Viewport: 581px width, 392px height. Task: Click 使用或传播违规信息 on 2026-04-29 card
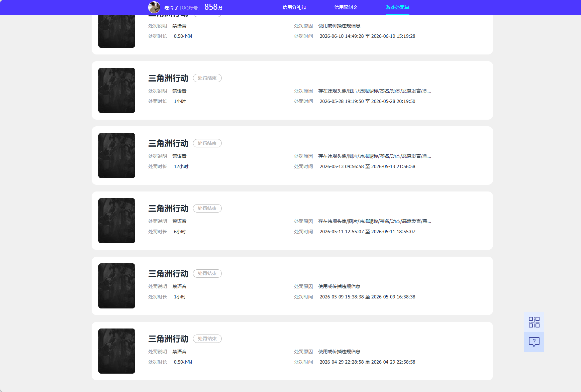point(339,352)
